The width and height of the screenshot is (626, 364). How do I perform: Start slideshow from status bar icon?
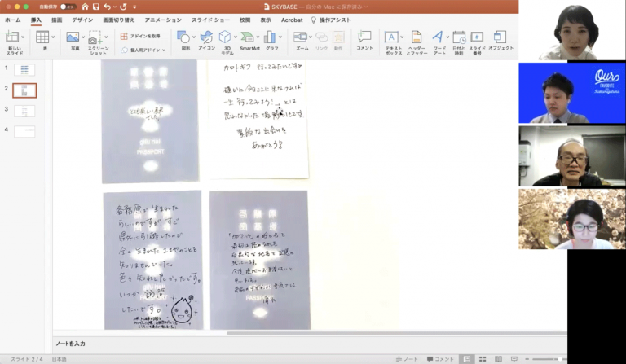(514, 359)
